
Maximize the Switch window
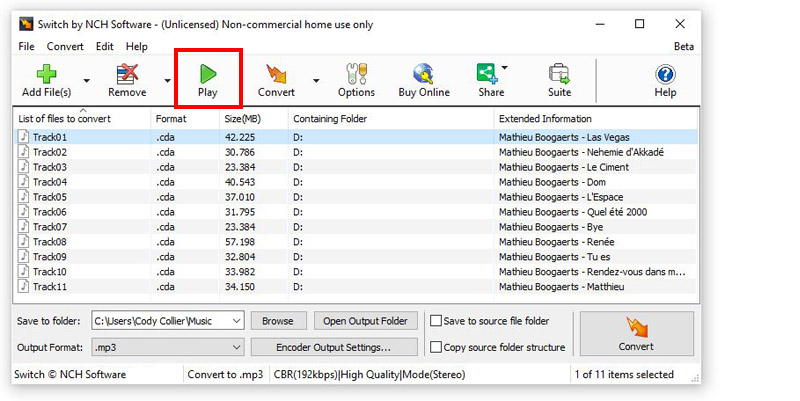(639, 23)
